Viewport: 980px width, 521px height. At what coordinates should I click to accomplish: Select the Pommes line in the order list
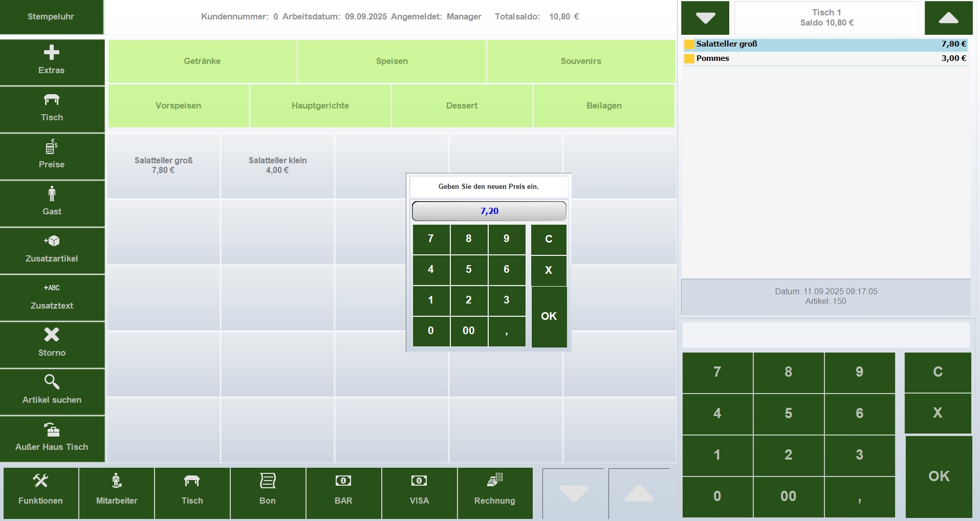825,58
